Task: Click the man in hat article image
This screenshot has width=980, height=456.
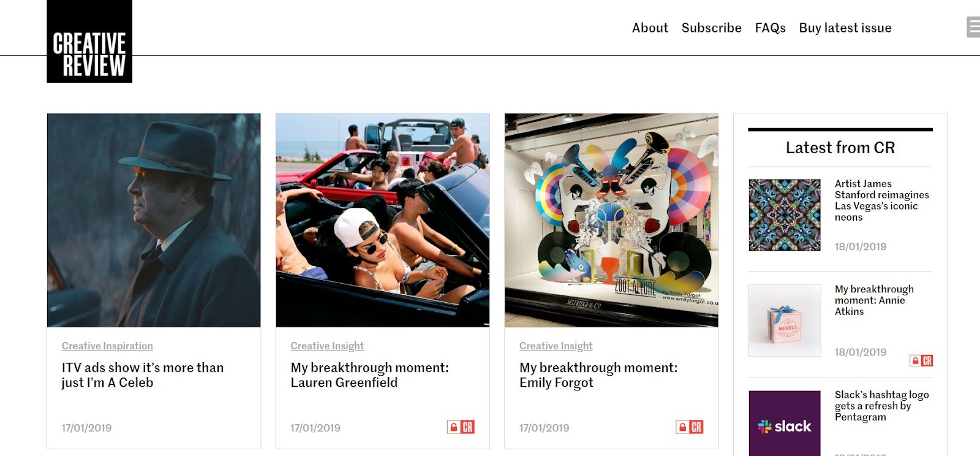Action: (x=154, y=220)
